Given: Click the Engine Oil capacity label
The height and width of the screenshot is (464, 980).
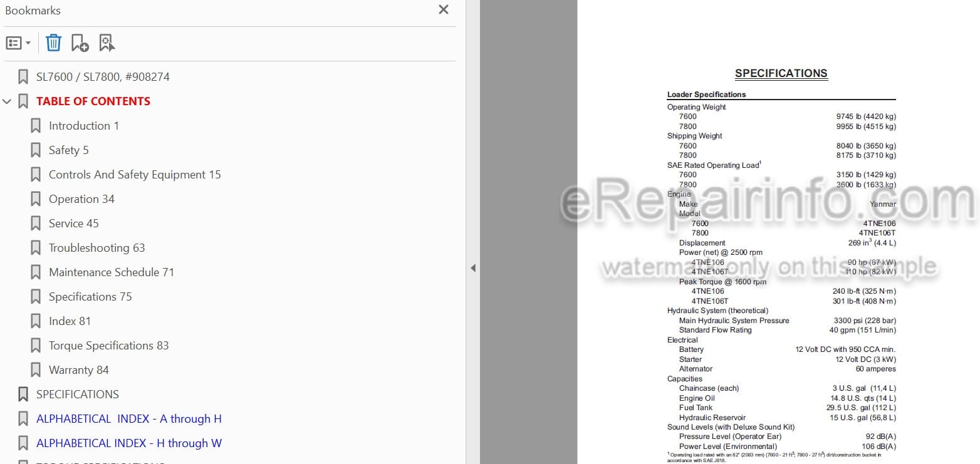Looking at the screenshot, I should pyautogui.click(x=697, y=398).
